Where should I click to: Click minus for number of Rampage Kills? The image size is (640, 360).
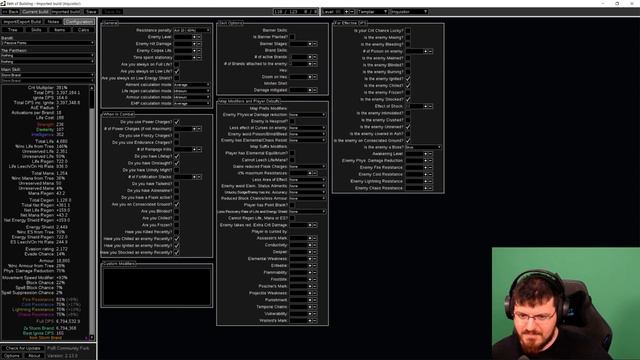coord(199,149)
